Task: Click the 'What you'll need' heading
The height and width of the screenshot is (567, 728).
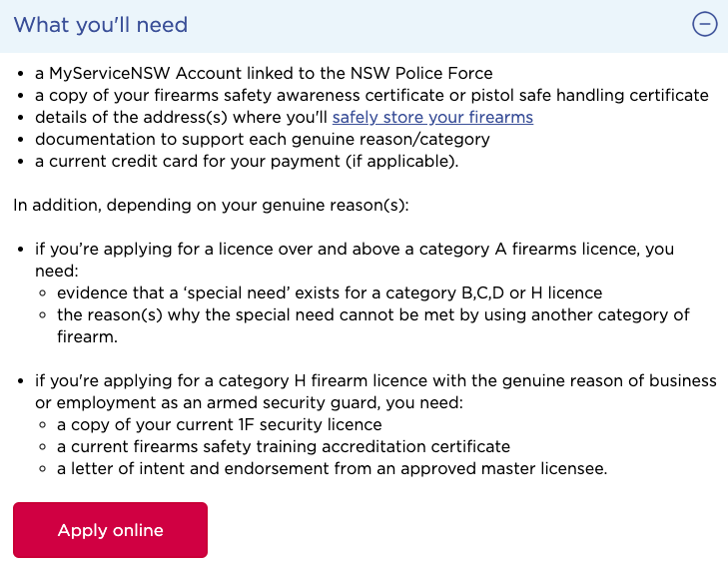Action: coord(101,25)
